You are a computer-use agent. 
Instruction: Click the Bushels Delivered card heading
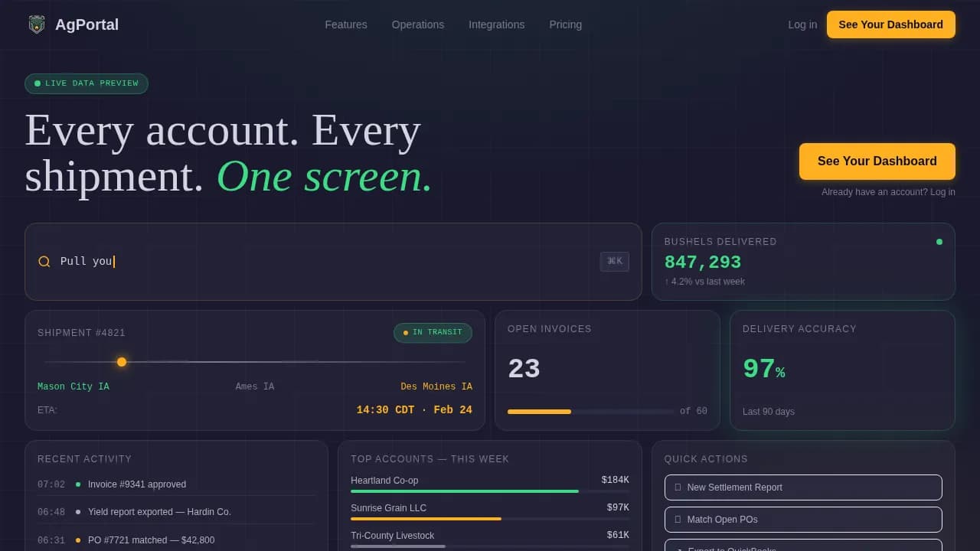point(720,242)
